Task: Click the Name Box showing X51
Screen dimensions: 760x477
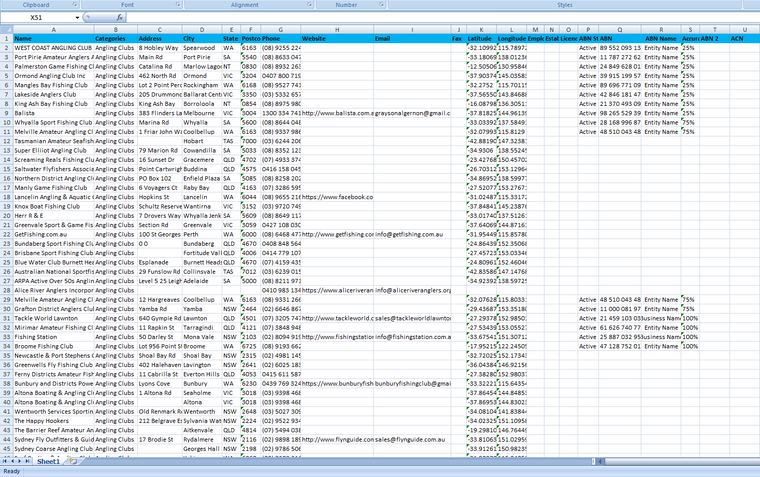Action: coord(38,18)
